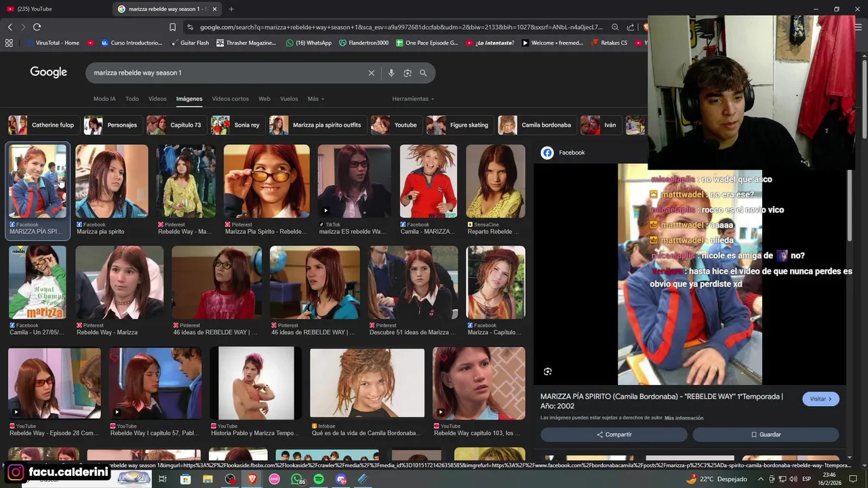Click the weather widget showing 22°C Despejado
Viewport: 868px width, 488px height.
click(716, 479)
